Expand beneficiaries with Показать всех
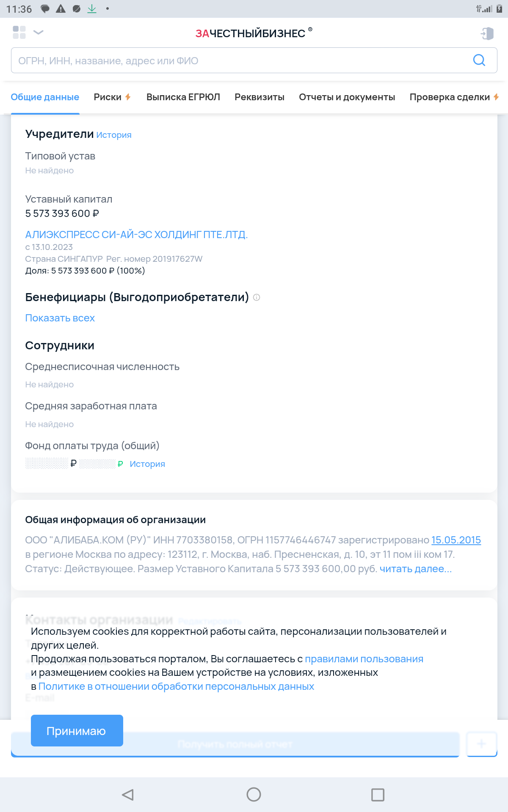508x812 pixels. pos(60,318)
